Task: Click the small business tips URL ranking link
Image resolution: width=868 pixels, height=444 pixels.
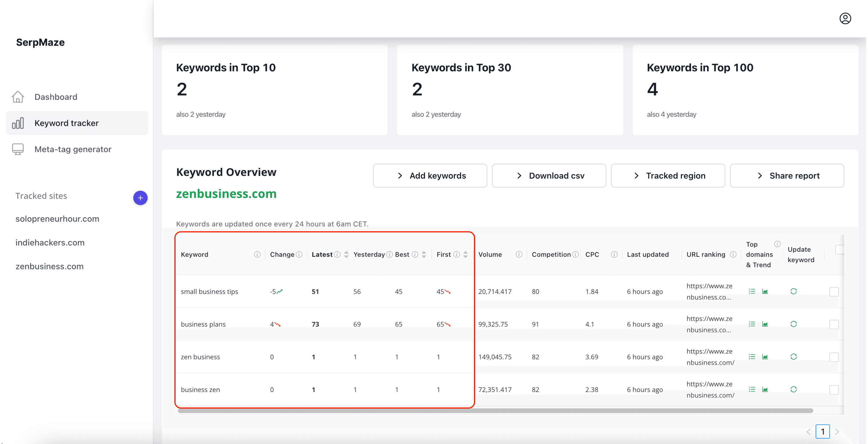Action: (709, 292)
